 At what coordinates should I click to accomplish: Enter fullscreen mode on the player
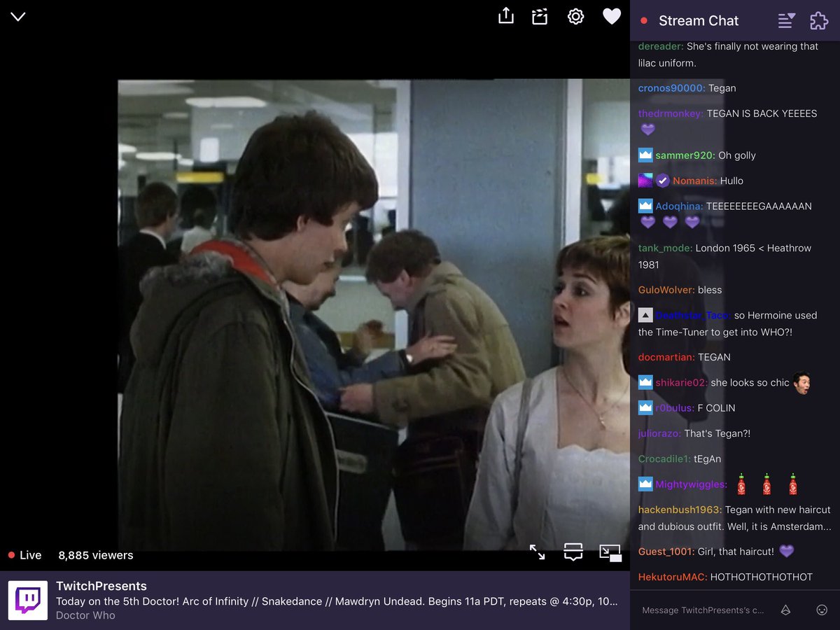point(538,552)
